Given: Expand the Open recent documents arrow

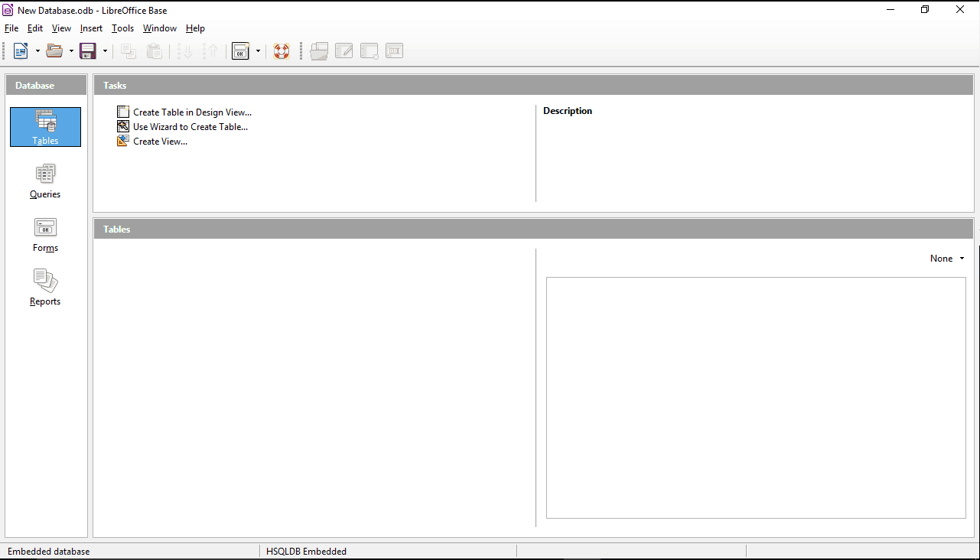Looking at the screenshot, I should (71, 51).
